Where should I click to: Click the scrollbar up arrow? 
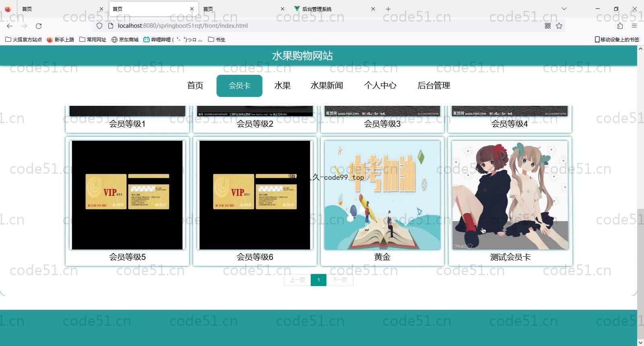640,49
